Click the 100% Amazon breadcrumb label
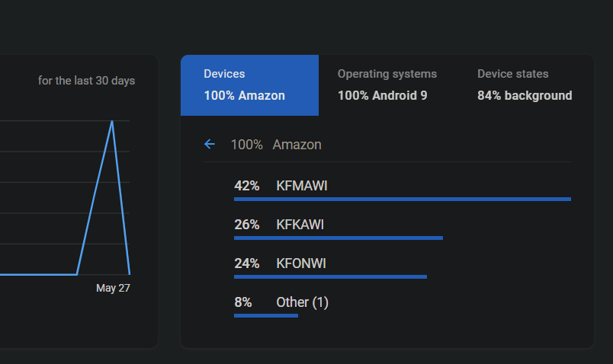The image size is (613, 364). pos(276,144)
